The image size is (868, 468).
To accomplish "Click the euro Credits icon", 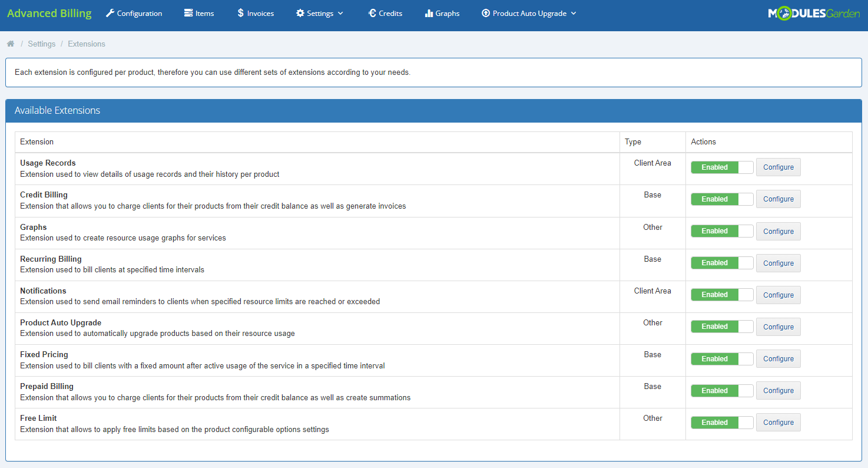I will (372, 13).
